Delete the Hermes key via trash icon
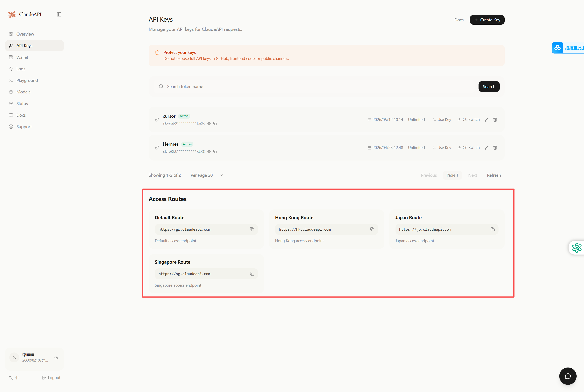The height and width of the screenshot is (392, 584). pos(495,148)
